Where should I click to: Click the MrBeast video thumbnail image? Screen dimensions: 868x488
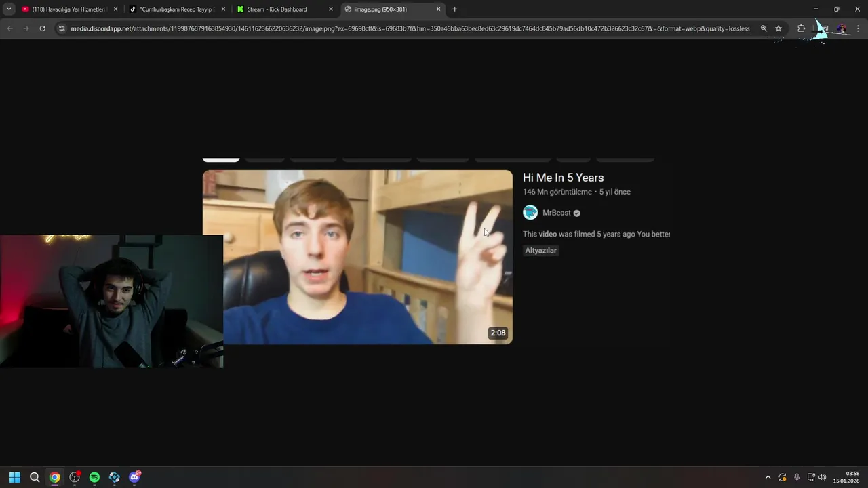pos(357,257)
